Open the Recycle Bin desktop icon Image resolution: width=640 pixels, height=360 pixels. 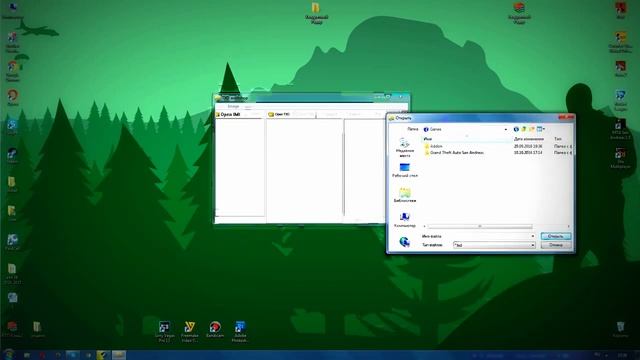(x=620, y=329)
